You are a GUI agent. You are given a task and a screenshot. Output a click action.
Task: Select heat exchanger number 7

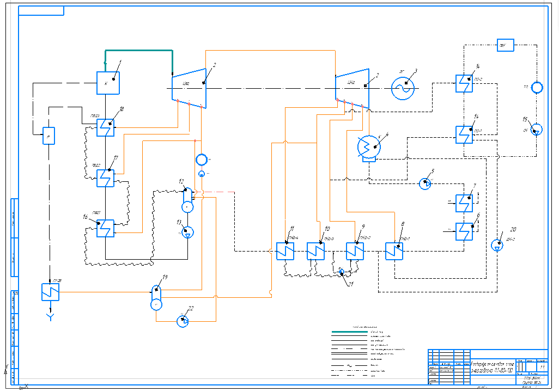tap(464, 203)
